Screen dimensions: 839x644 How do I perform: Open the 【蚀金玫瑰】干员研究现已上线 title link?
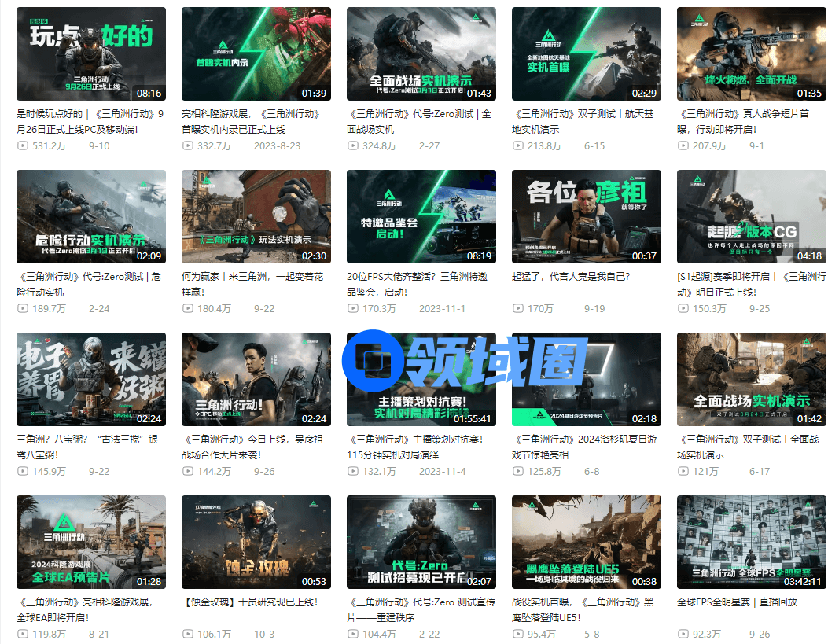point(249,602)
